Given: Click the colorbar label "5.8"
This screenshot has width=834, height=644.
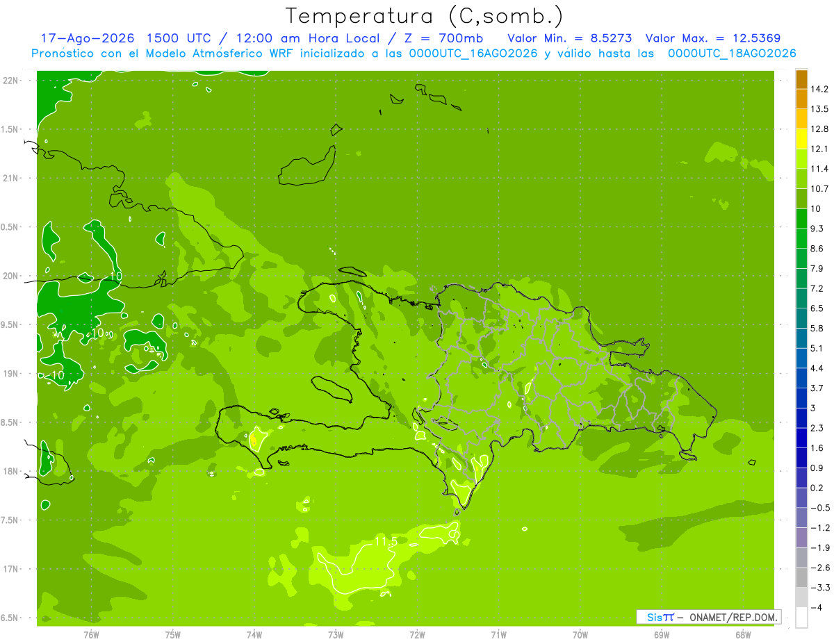Looking at the screenshot, I should click(817, 329).
